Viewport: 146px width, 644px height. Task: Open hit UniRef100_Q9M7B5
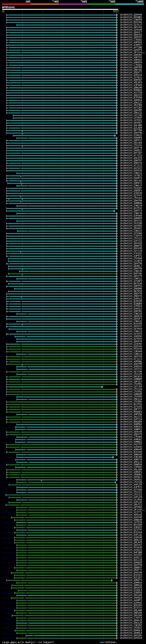click(x=131, y=67)
